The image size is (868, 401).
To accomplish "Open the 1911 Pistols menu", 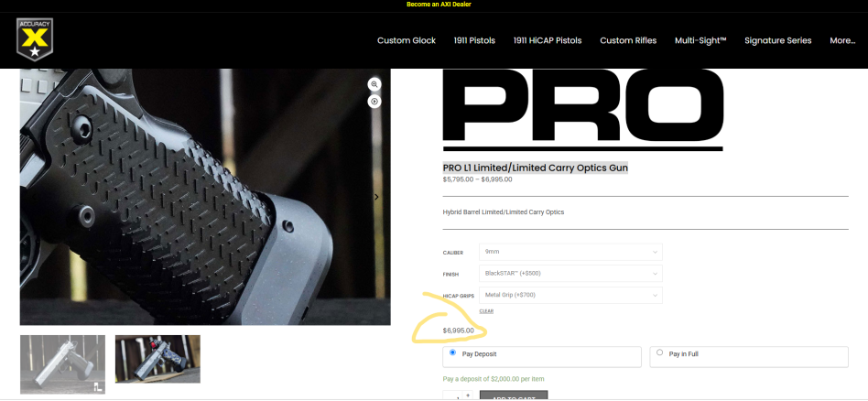I will 474,40.
